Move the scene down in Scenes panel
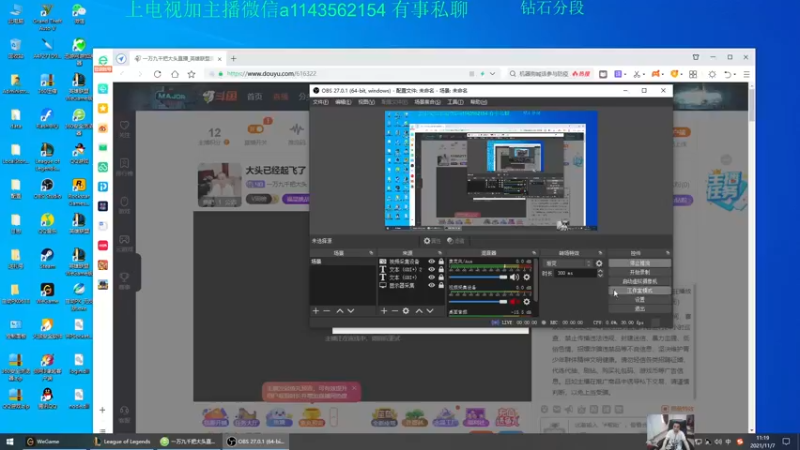The image size is (800, 450). pos(351,311)
